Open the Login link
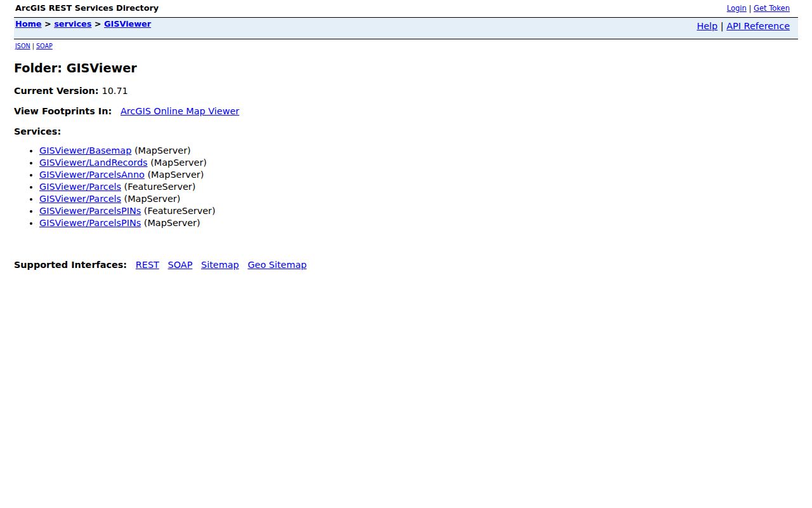Screen dimensions: 812x508 click(x=737, y=8)
